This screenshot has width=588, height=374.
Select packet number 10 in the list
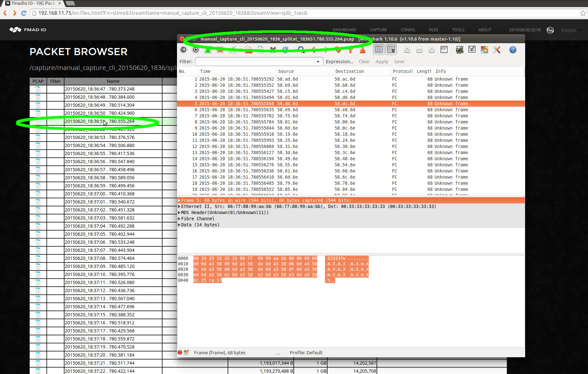pyautogui.click(x=290, y=134)
